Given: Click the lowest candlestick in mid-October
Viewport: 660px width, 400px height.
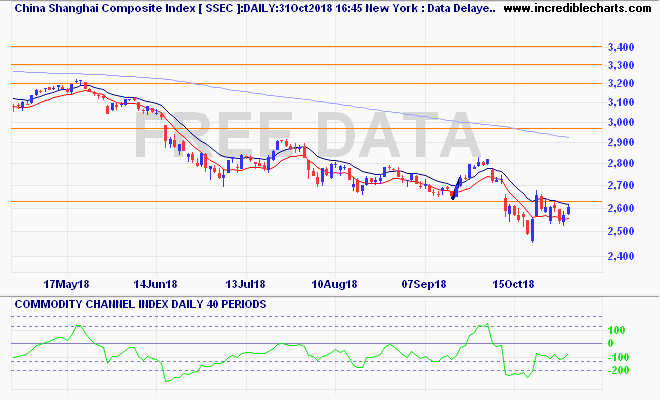Looking at the screenshot, I should [x=532, y=232].
